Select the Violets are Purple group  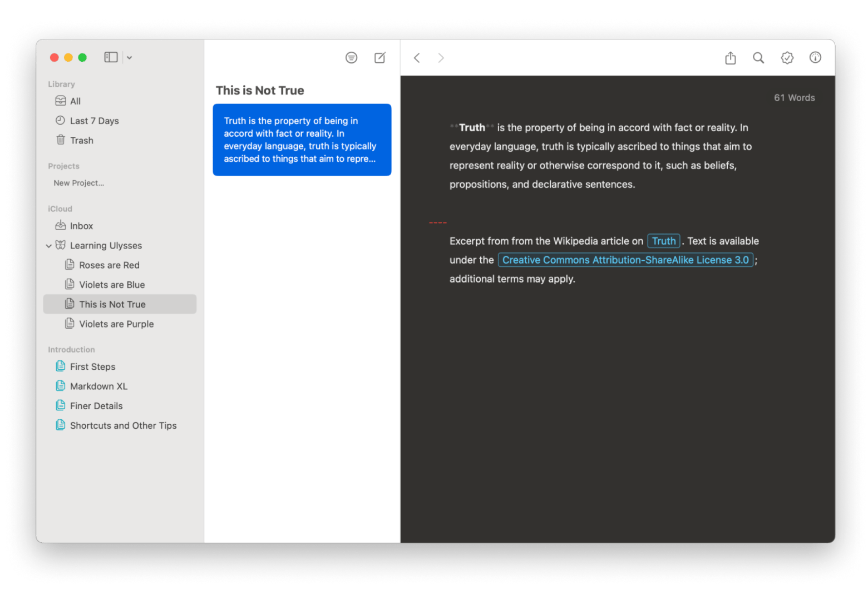(116, 324)
